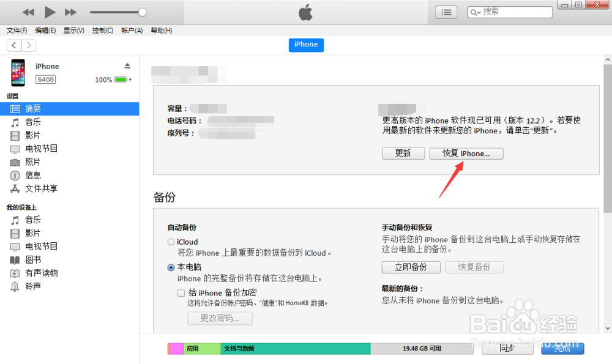Image resolution: width=612 pixels, height=364 pixels.
Task: Click the play button
Action: (x=50, y=12)
